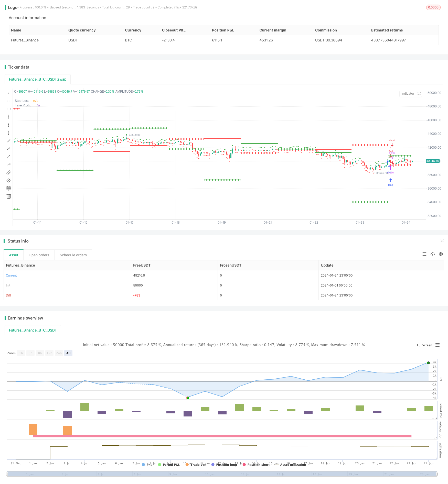Click the short entry arrow on chart
448x484 pixels.
pos(392,145)
